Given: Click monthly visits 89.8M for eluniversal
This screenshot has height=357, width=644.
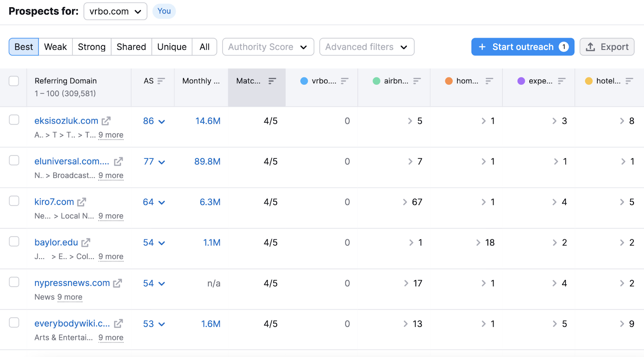Looking at the screenshot, I should point(207,162).
